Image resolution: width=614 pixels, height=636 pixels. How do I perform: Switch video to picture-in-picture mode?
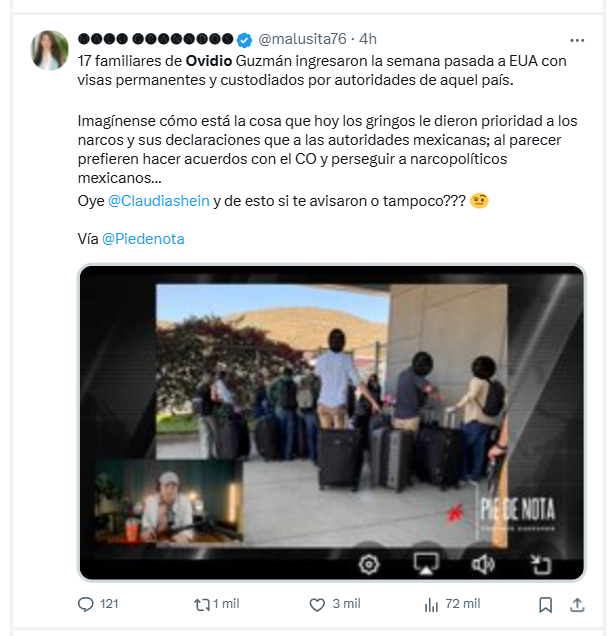click(541, 564)
